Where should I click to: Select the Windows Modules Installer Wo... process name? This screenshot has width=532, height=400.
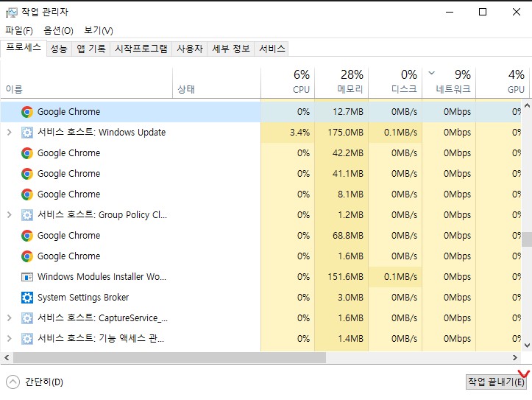click(x=102, y=277)
